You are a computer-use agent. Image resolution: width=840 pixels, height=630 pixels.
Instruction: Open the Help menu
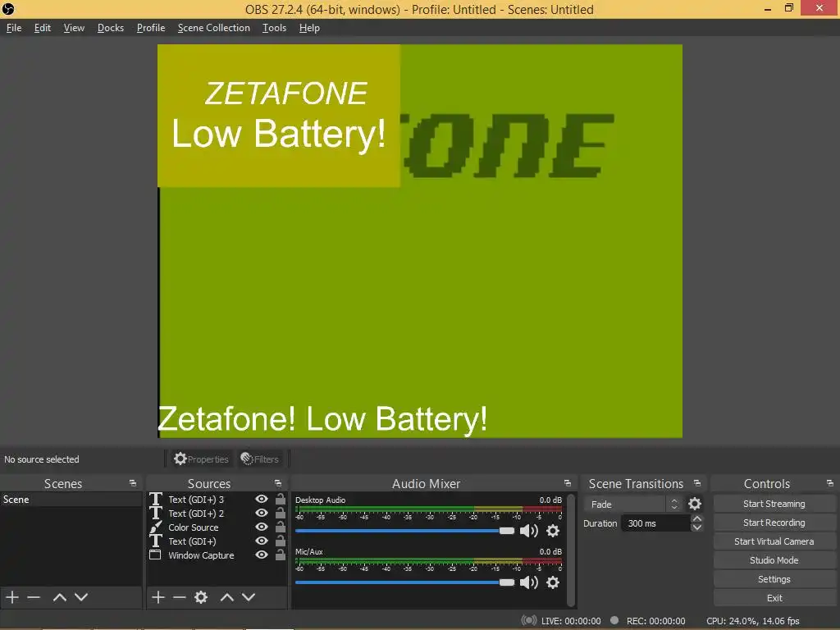[309, 28]
